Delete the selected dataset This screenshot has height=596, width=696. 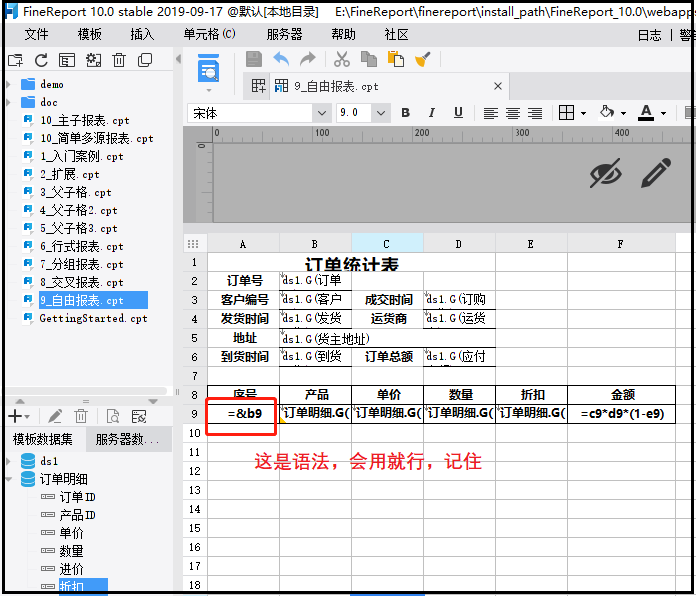(x=81, y=416)
